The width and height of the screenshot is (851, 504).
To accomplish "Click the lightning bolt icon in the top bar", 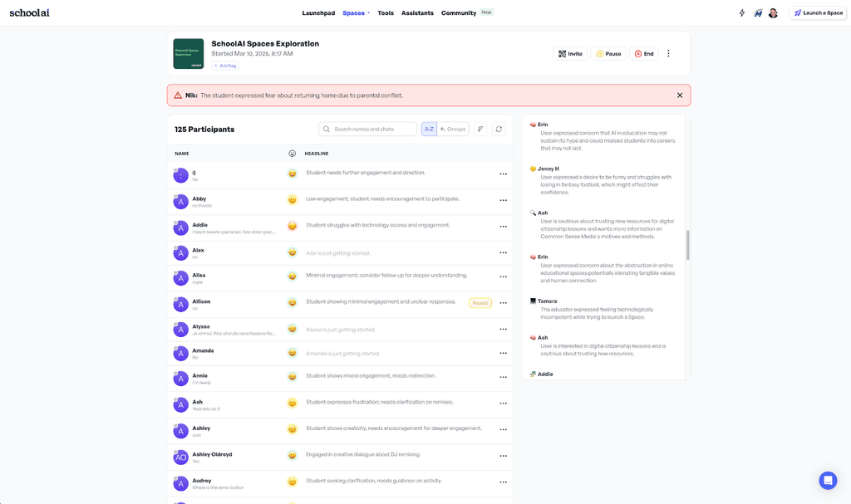I will [740, 12].
